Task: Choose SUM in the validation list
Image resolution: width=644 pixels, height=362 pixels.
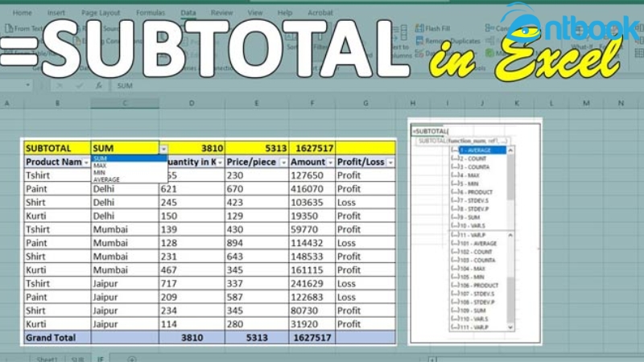Action: (x=129, y=158)
